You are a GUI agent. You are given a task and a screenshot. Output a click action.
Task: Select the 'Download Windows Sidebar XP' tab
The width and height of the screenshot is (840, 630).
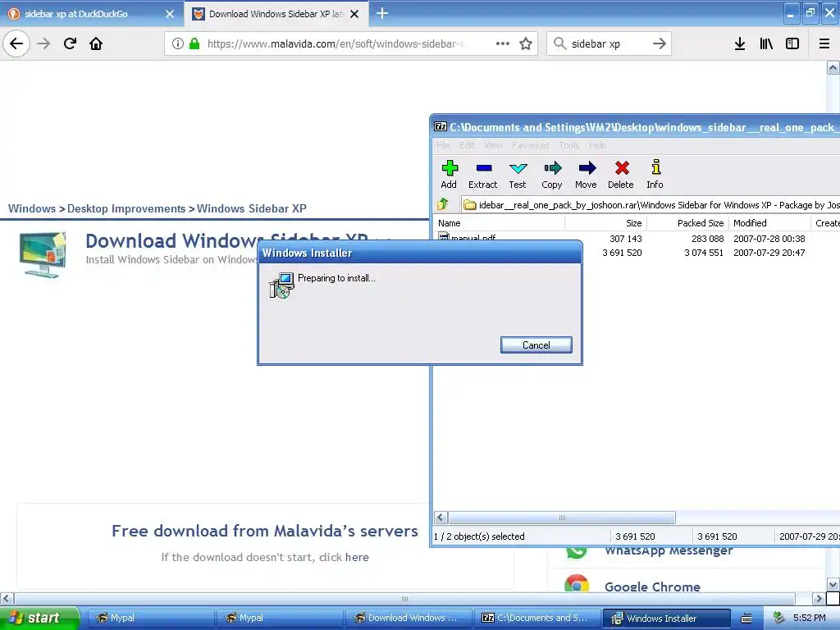(x=276, y=14)
